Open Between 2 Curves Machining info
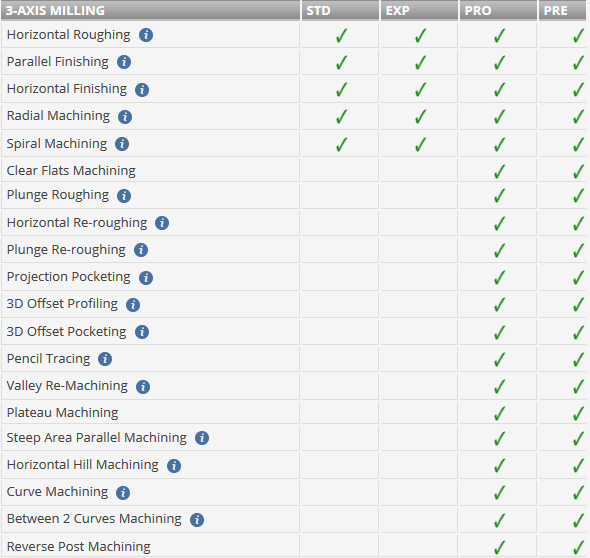Screen dimensions: 590x558 197,520
